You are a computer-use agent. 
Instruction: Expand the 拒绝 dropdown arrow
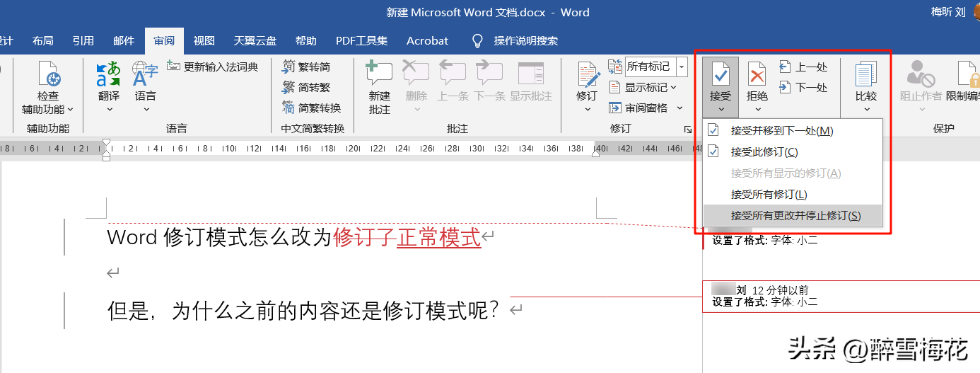coord(758,110)
